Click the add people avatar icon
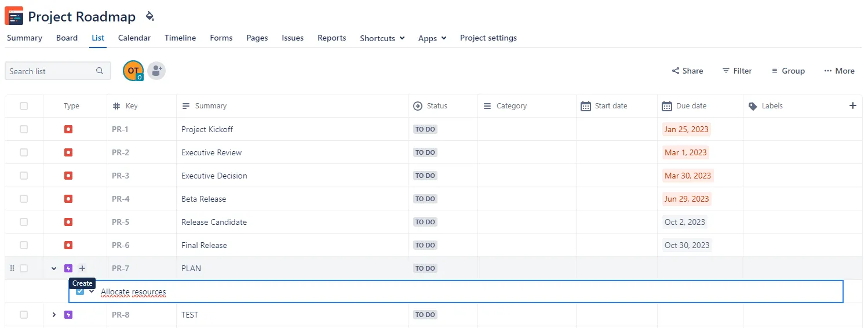 click(156, 71)
